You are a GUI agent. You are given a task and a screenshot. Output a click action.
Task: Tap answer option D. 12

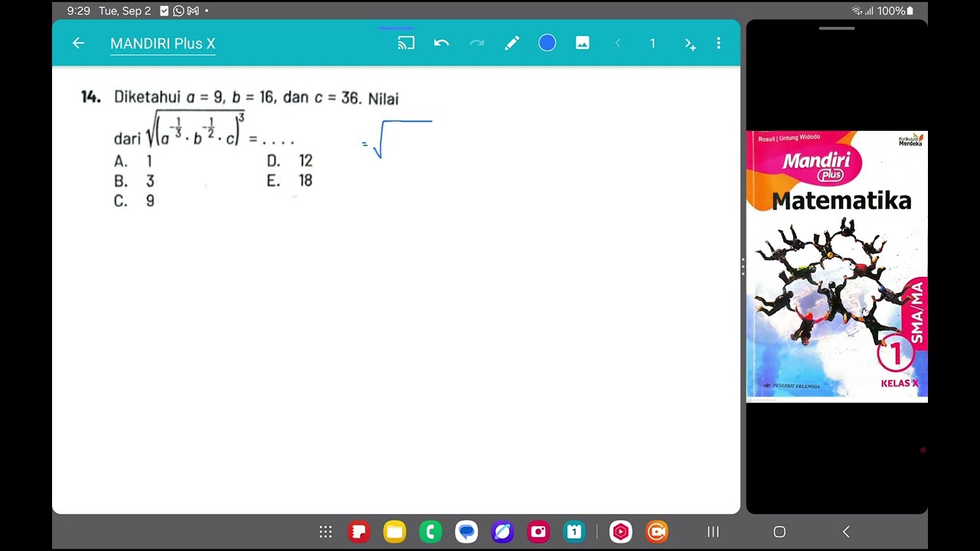coord(289,161)
